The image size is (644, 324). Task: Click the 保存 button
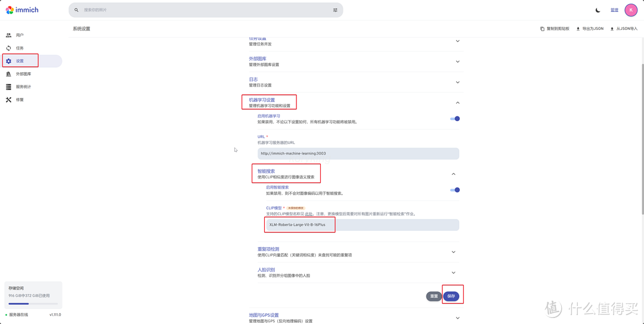click(x=451, y=296)
